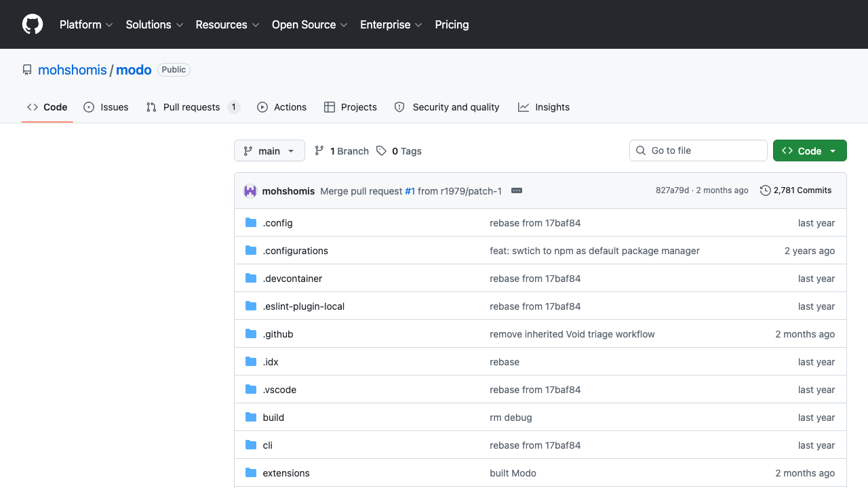Open pull request #1 link
868x488 pixels.
pyautogui.click(x=410, y=191)
